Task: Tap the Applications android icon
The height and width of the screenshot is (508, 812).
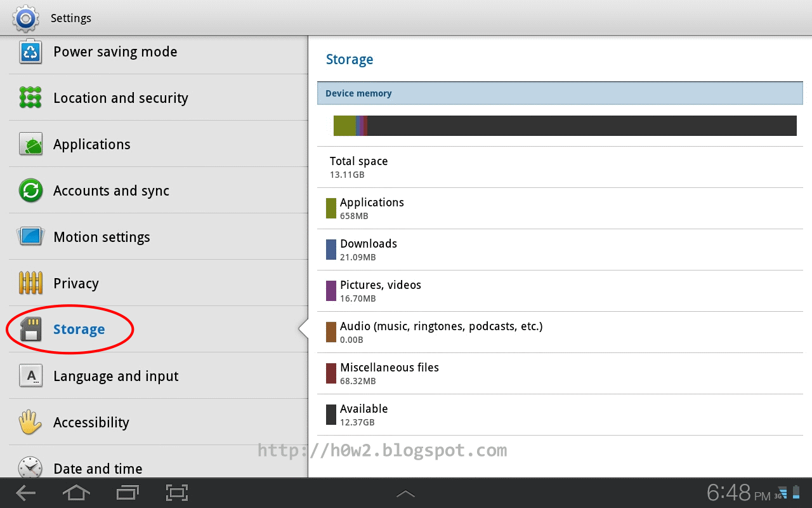Action: click(30, 144)
